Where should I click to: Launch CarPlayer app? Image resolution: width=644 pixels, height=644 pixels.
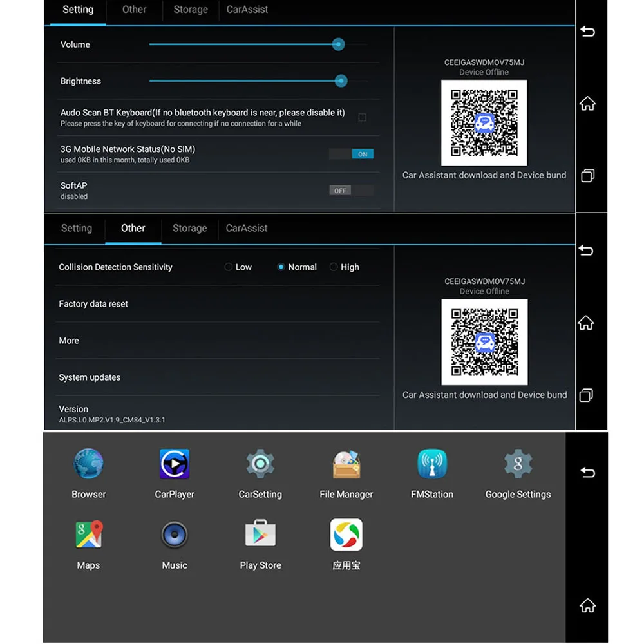click(x=175, y=473)
